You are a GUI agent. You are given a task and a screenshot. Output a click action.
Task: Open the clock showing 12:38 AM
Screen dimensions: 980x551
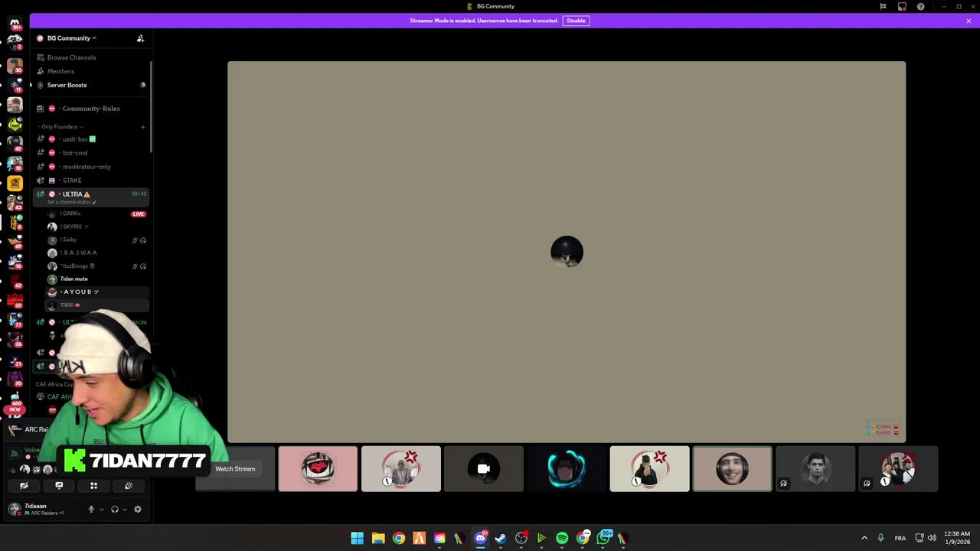click(x=957, y=537)
